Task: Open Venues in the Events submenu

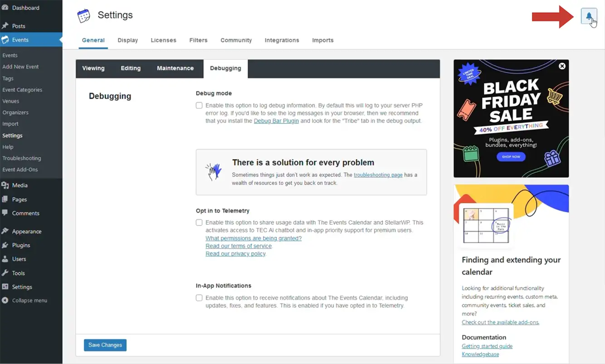Action: pyautogui.click(x=11, y=101)
